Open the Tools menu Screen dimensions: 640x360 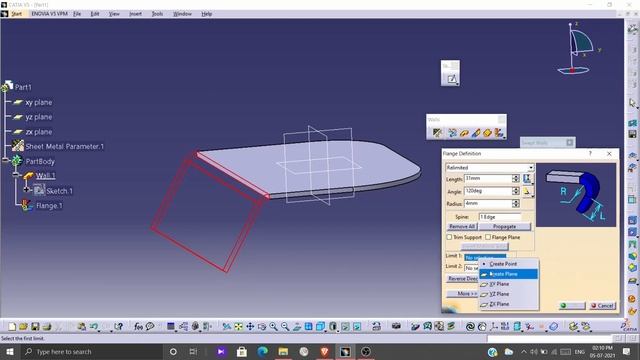point(157,14)
